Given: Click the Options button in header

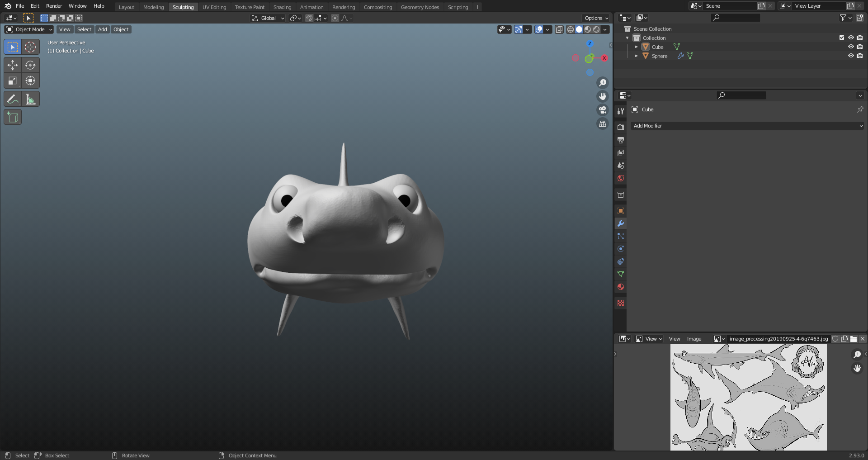Looking at the screenshot, I should pos(596,18).
